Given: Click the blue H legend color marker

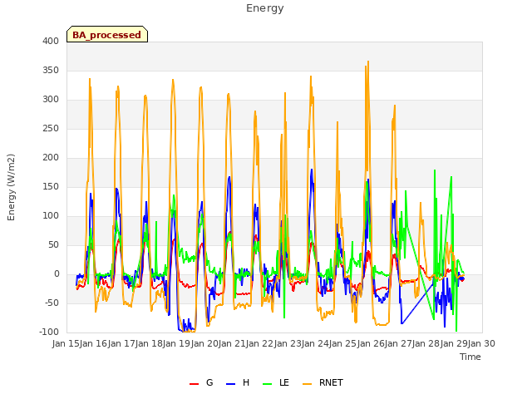Looking at the screenshot, I should click(230, 384).
